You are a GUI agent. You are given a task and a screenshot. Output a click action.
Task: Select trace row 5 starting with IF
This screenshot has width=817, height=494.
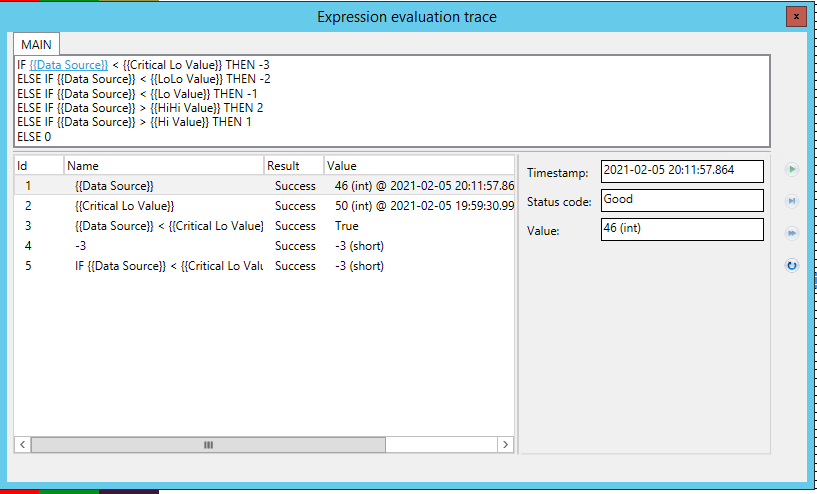coord(168,266)
